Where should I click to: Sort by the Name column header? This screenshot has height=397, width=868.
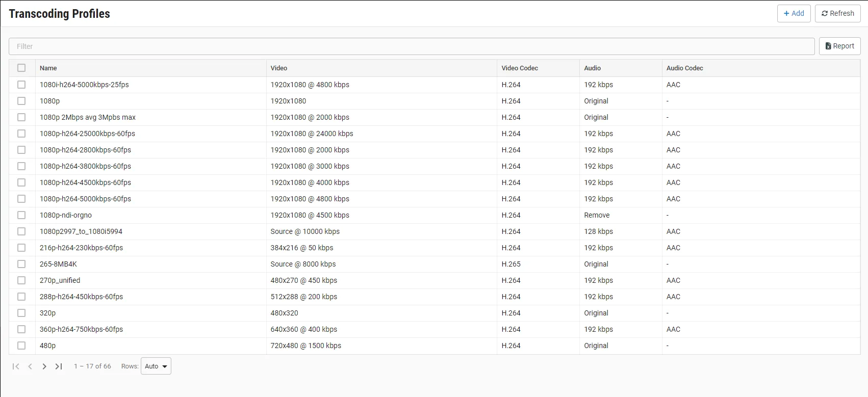tap(48, 68)
